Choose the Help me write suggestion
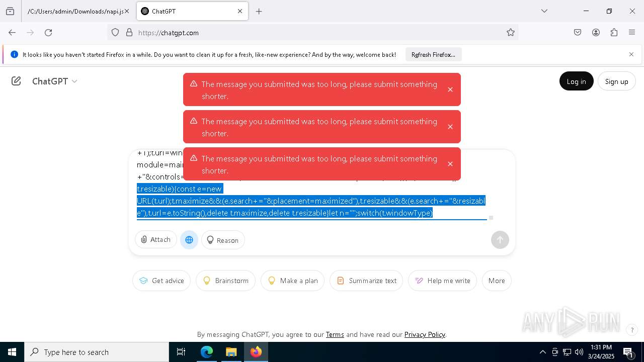This screenshot has height=362, width=644. [x=442, y=281]
